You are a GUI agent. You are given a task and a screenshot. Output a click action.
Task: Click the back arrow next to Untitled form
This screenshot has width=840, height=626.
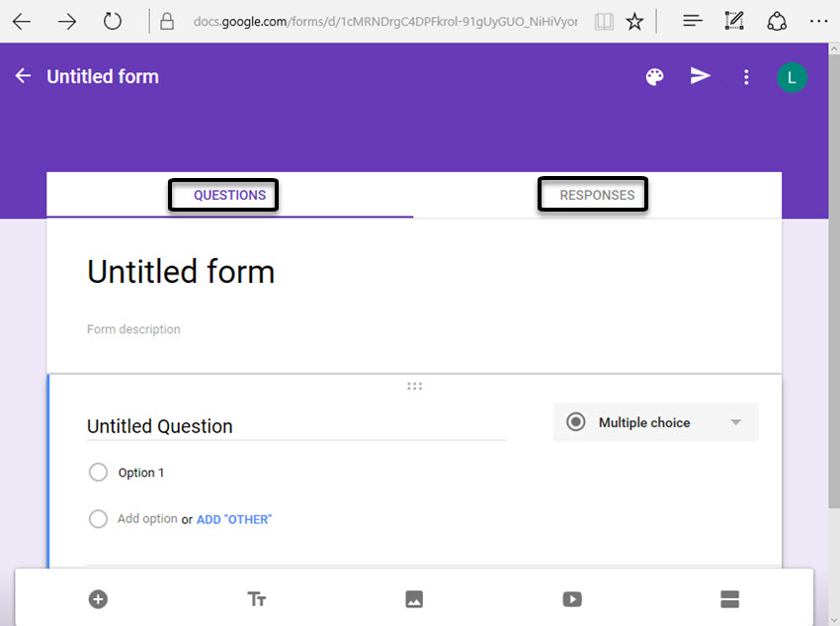[x=22, y=75]
